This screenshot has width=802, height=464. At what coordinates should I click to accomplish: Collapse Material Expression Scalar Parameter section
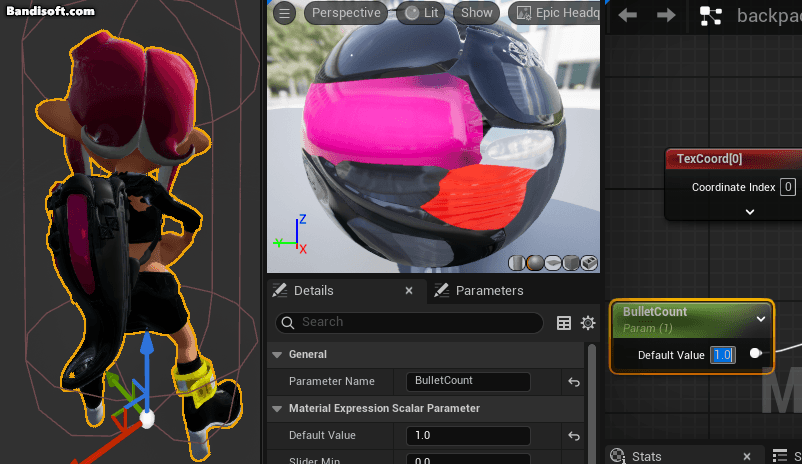[277, 408]
